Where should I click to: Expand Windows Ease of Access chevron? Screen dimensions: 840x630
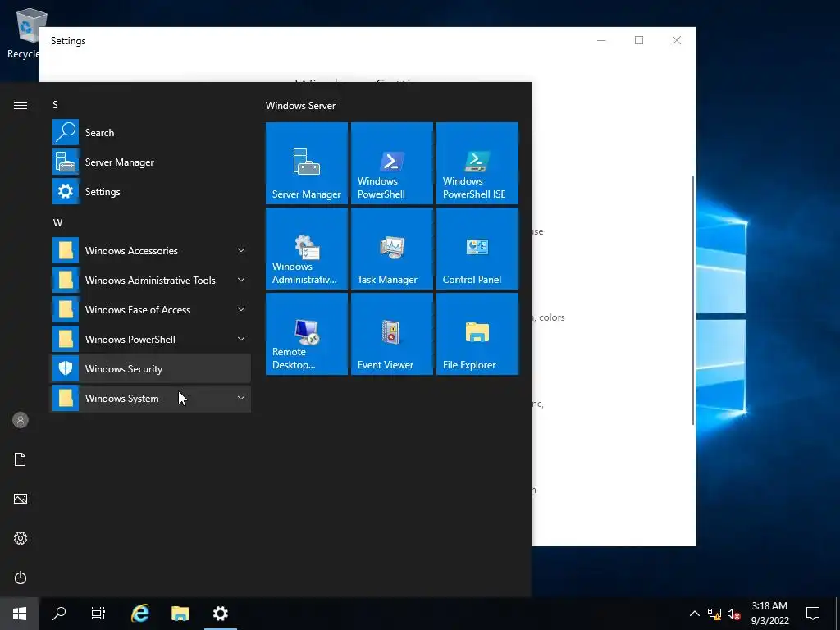[x=241, y=309]
